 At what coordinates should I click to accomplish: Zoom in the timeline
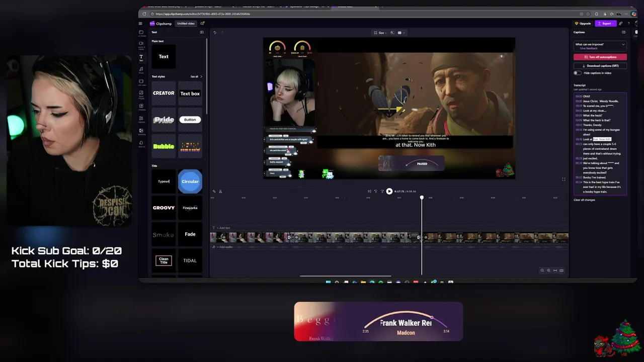548,270
